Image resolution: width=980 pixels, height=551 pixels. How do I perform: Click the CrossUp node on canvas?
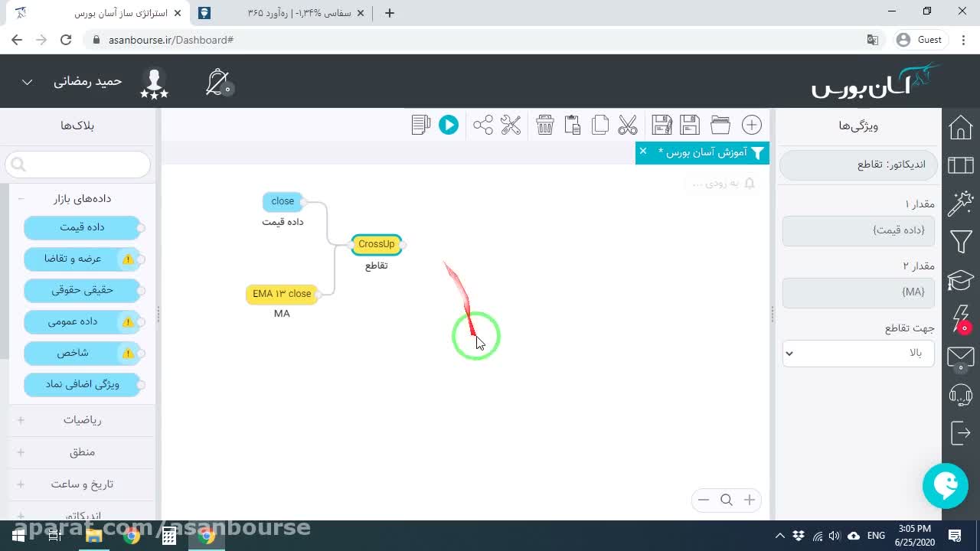376,245
